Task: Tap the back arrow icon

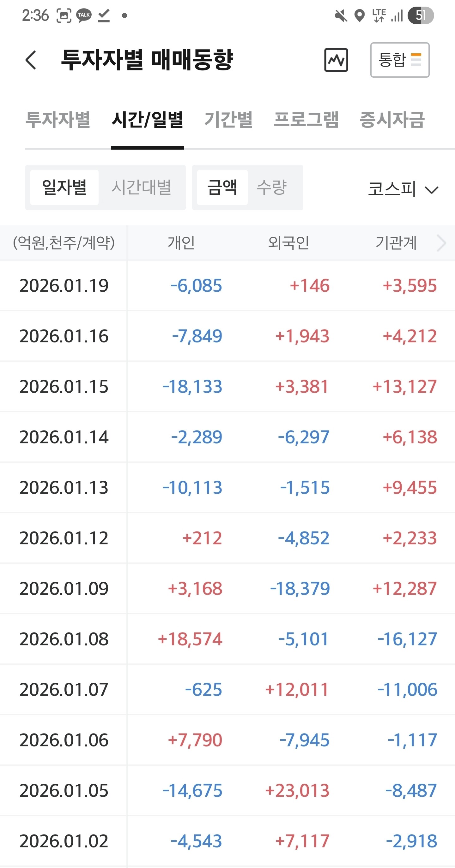Action: click(31, 60)
